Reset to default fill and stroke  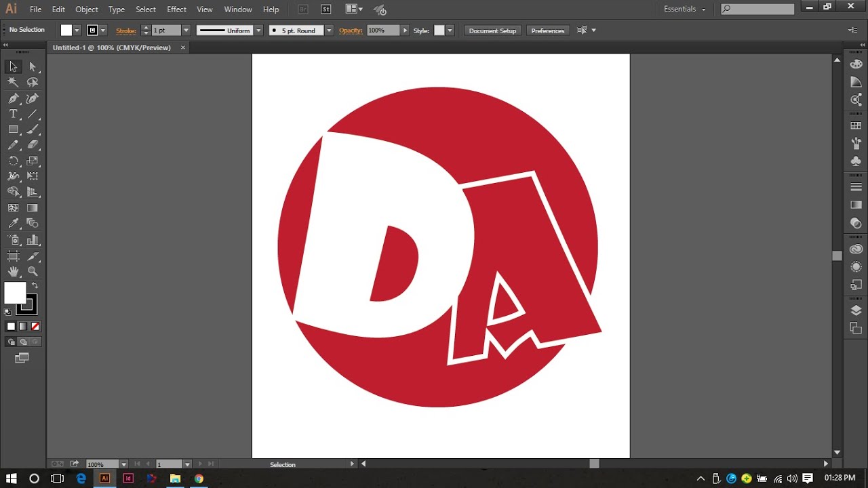pos(8,312)
